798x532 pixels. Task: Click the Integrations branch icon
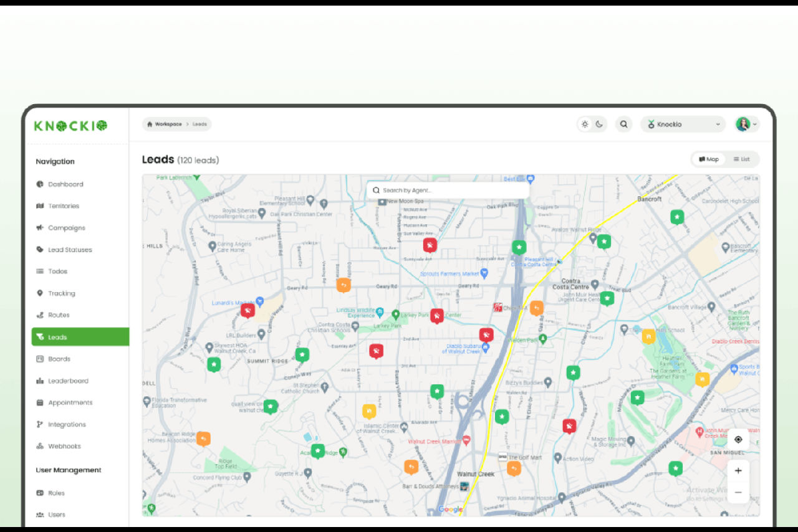[x=40, y=424]
